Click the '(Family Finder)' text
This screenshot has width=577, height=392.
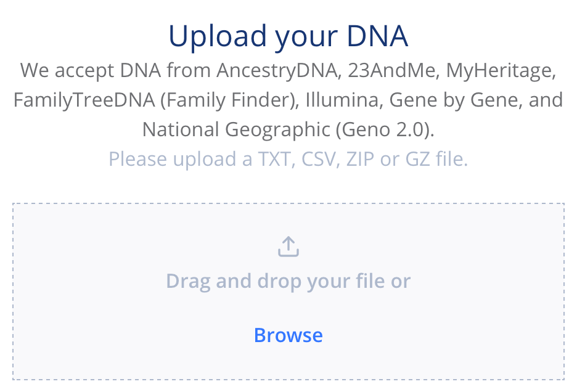tap(229, 100)
